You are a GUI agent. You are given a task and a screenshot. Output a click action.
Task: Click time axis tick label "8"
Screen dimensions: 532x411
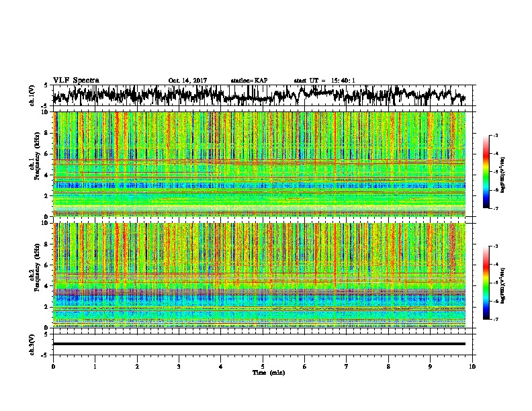[388, 367]
